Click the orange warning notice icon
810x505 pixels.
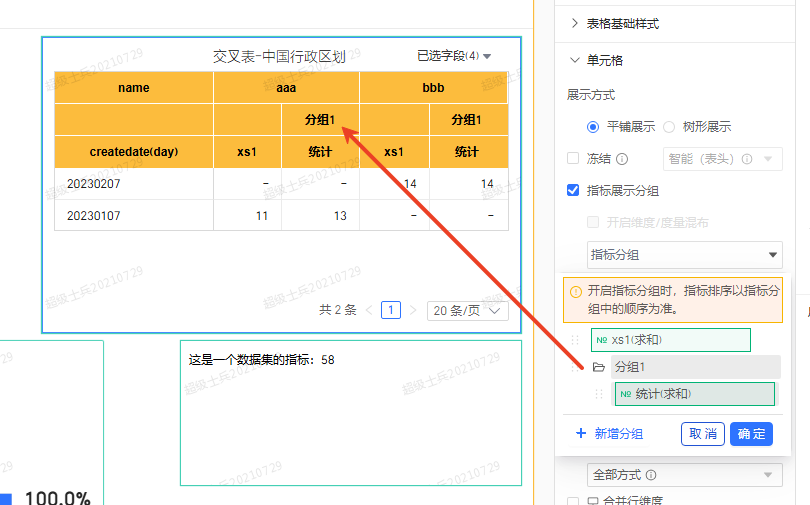pos(575,292)
